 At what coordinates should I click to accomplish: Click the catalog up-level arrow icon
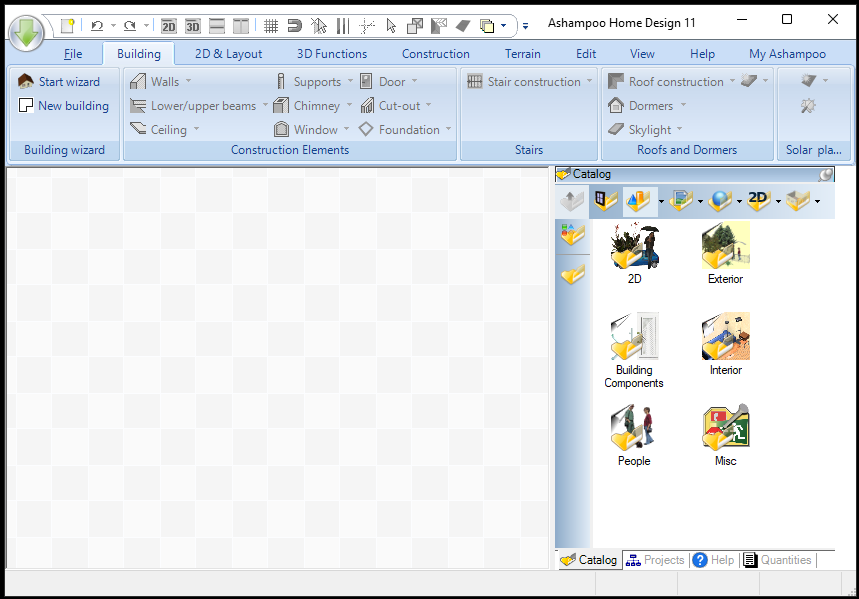(x=572, y=201)
